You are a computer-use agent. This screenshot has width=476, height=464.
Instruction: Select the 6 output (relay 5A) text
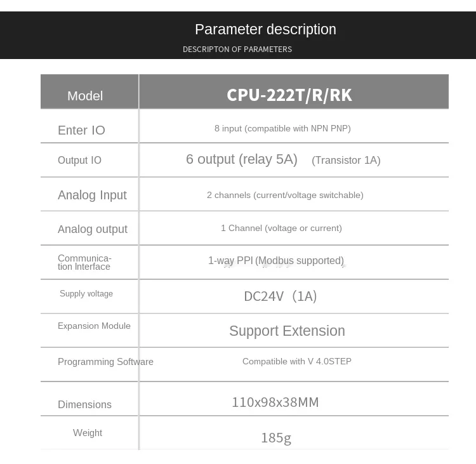(242, 159)
